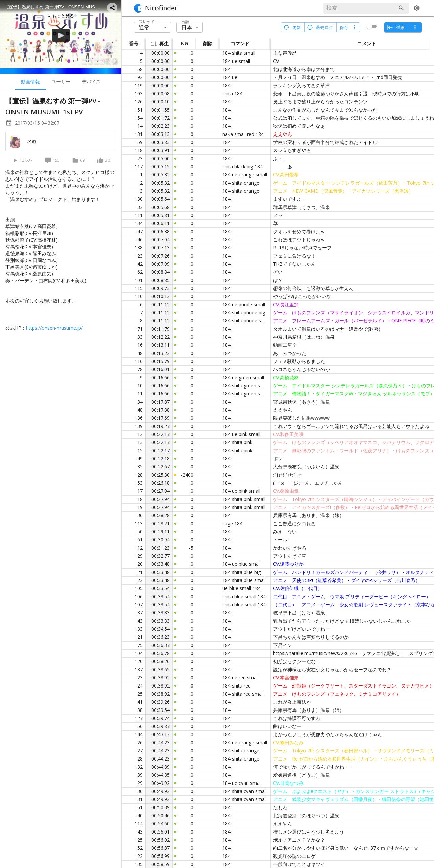This screenshot has width=434, height=868.
Task: Click the blue 詳細 button
Action: click(x=396, y=27)
